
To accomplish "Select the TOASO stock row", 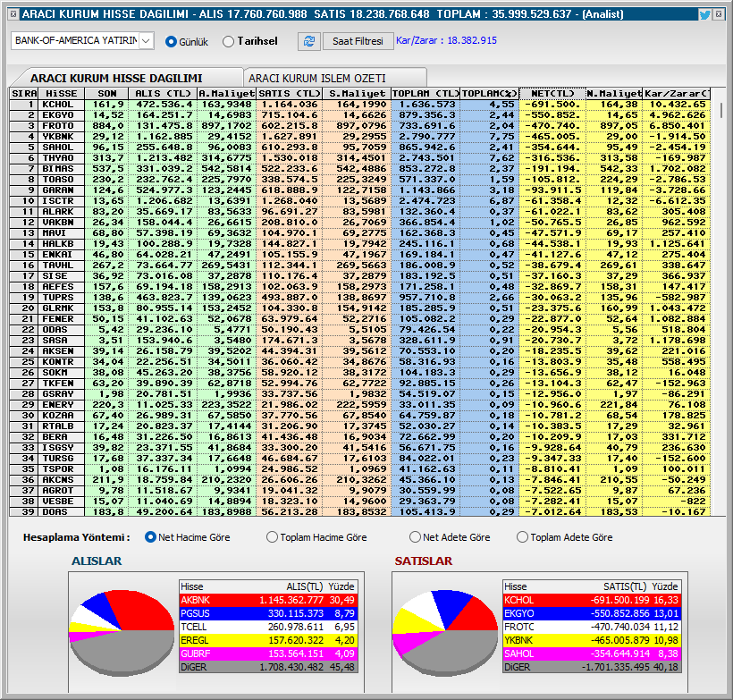I will (360, 180).
